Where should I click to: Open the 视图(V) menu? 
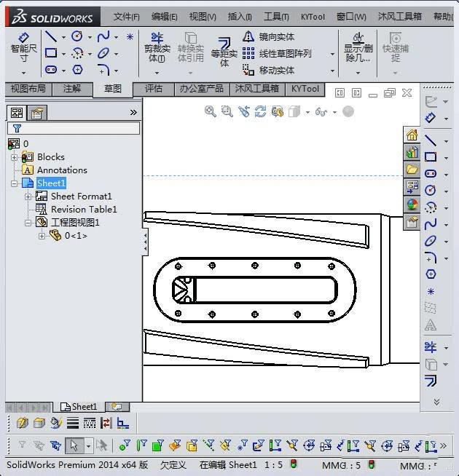pos(203,17)
